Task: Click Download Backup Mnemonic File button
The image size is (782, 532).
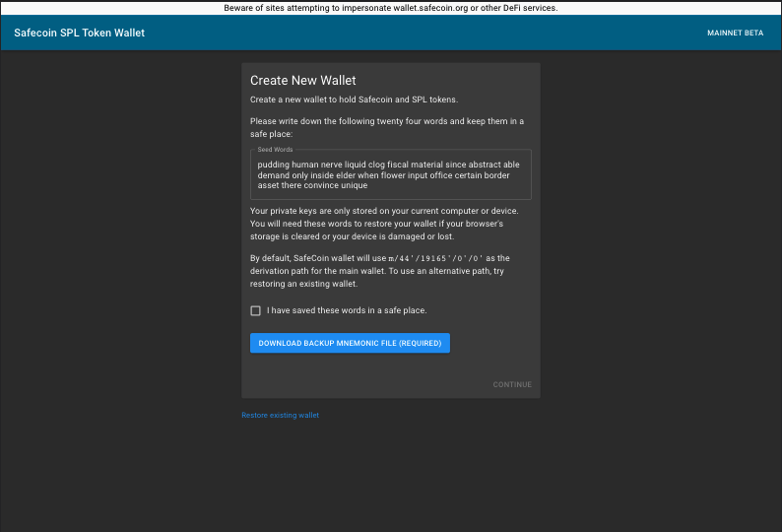Action: [x=350, y=343]
